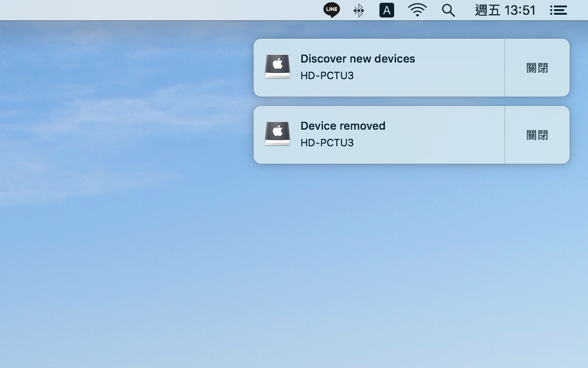
Task: Click drive icon in Discover new devices alert
Action: coord(277,67)
